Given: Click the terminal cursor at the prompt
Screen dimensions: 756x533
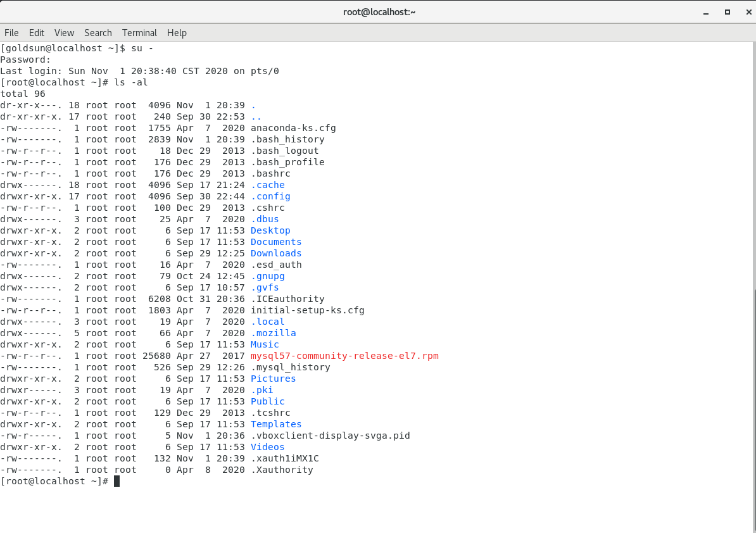Looking at the screenshot, I should pyautogui.click(x=116, y=481).
